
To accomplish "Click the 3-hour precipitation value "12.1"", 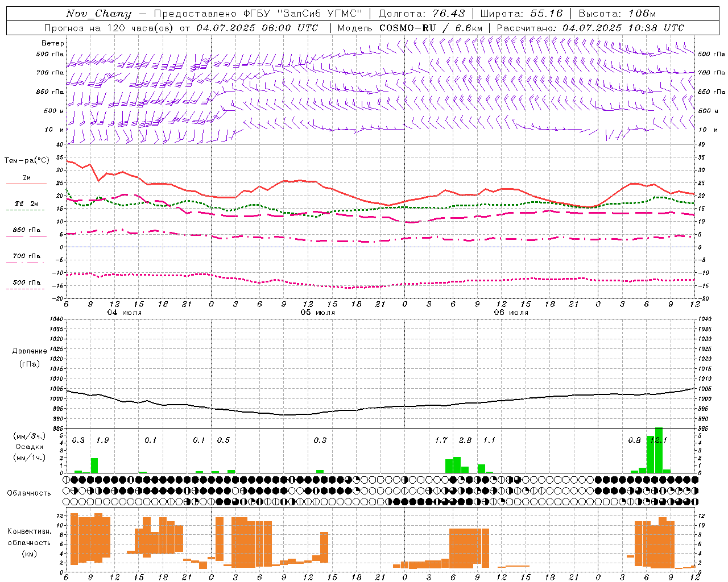I will [659, 440].
